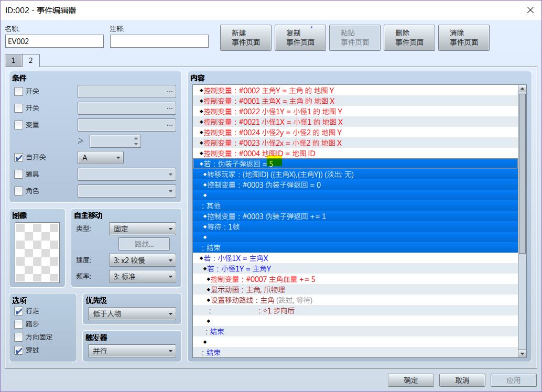Click the 取消 button

coord(462,380)
